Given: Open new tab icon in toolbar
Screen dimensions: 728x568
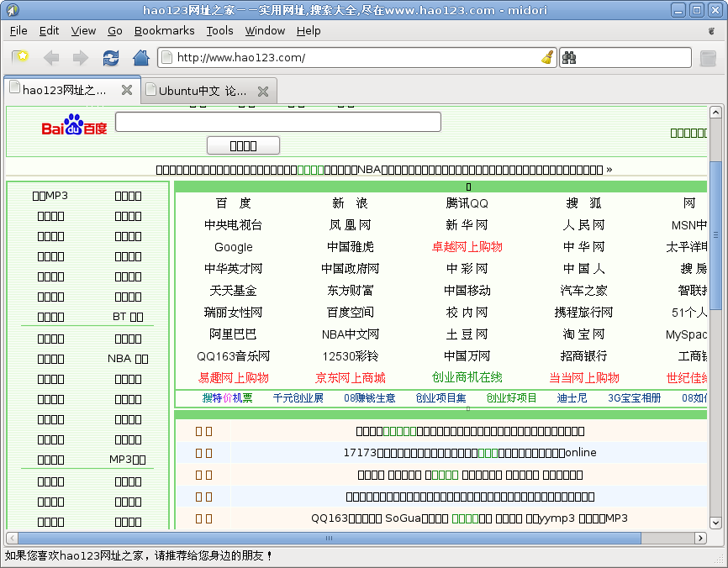Looking at the screenshot, I should (x=20, y=57).
